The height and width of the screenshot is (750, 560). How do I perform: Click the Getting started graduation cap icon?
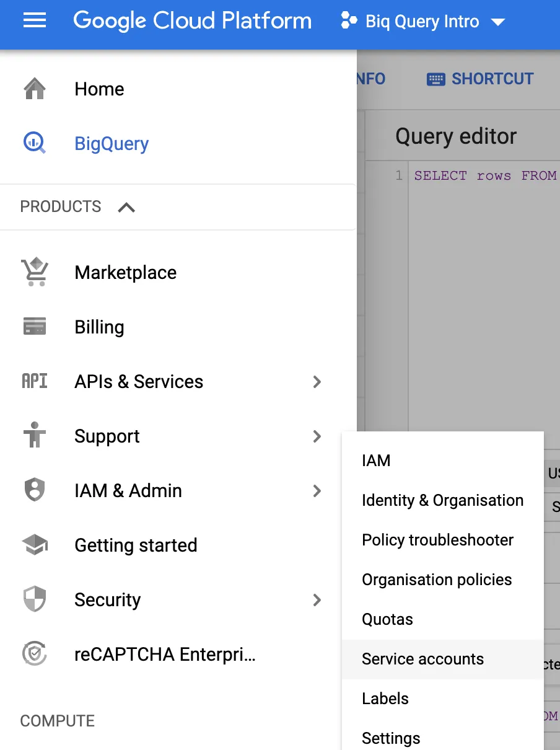(35, 545)
